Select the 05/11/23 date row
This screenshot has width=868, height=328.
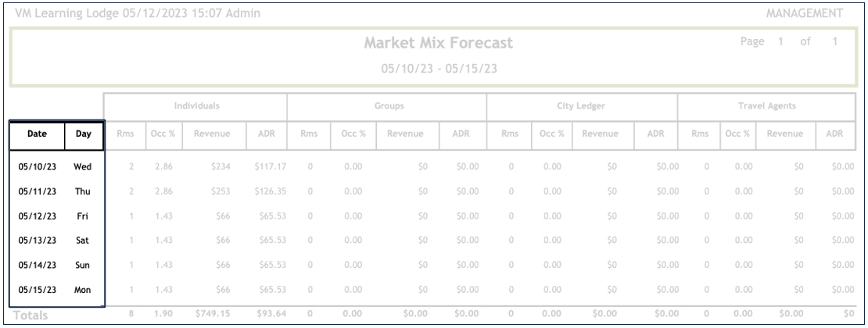coord(36,191)
